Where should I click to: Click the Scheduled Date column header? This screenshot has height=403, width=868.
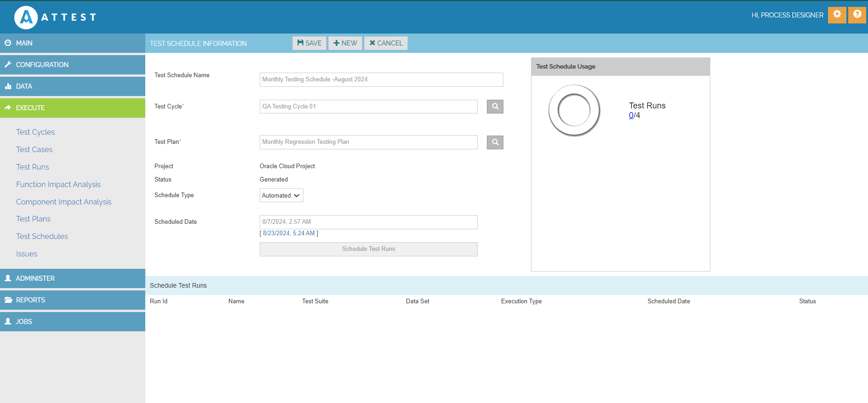(668, 301)
